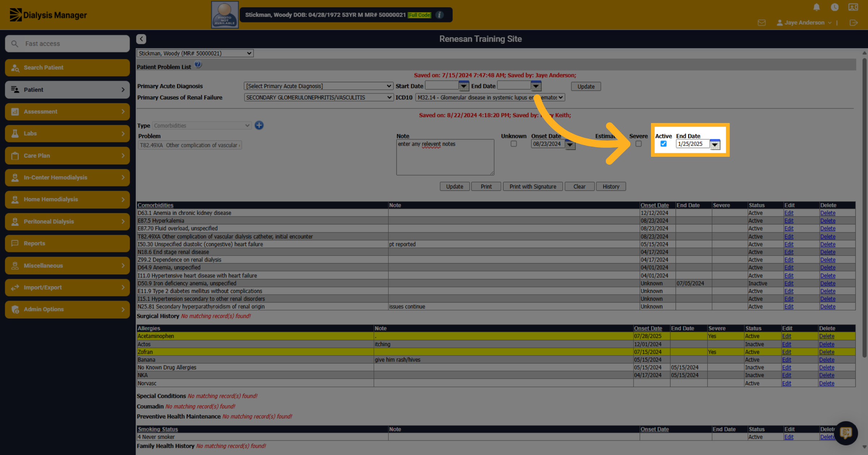Open Onset Date calendar picker
Viewport: 868px width, 455px height.
click(570, 144)
